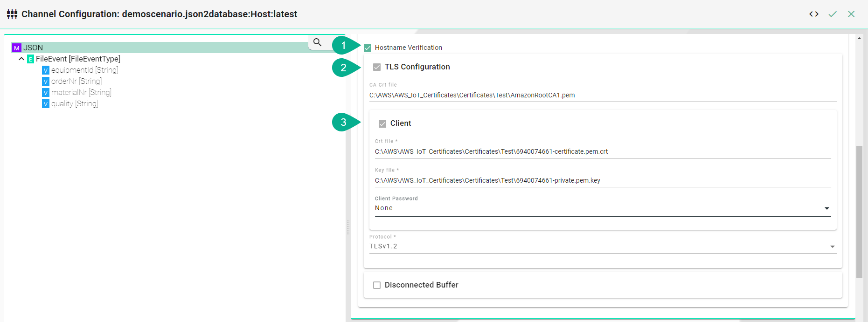Open the Protocol TLSv1.2 dropdown
Viewport: 868px width, 322px height.
603,247
